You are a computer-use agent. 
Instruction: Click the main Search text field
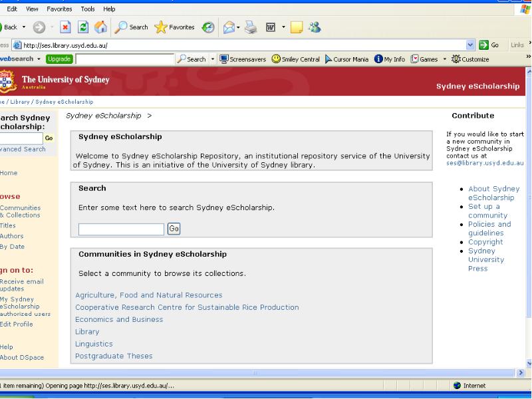[x=121, y=229]
